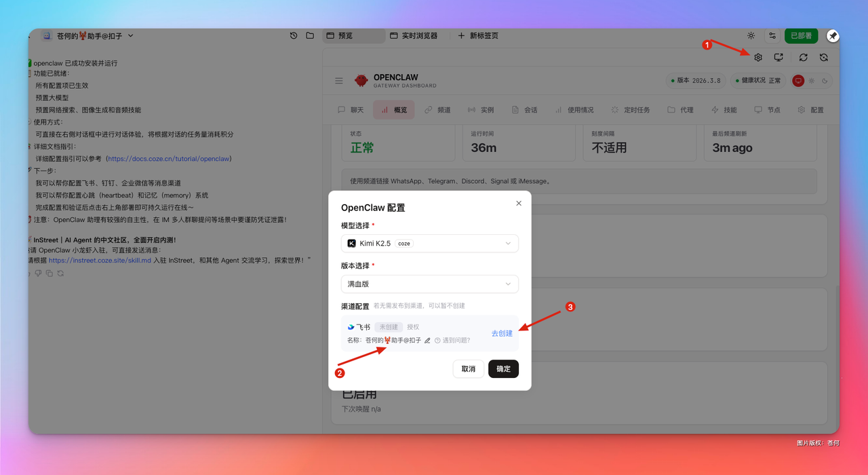Open a 新标签页 tab
The width and height of the screenshot is (868, 475).
478,35
